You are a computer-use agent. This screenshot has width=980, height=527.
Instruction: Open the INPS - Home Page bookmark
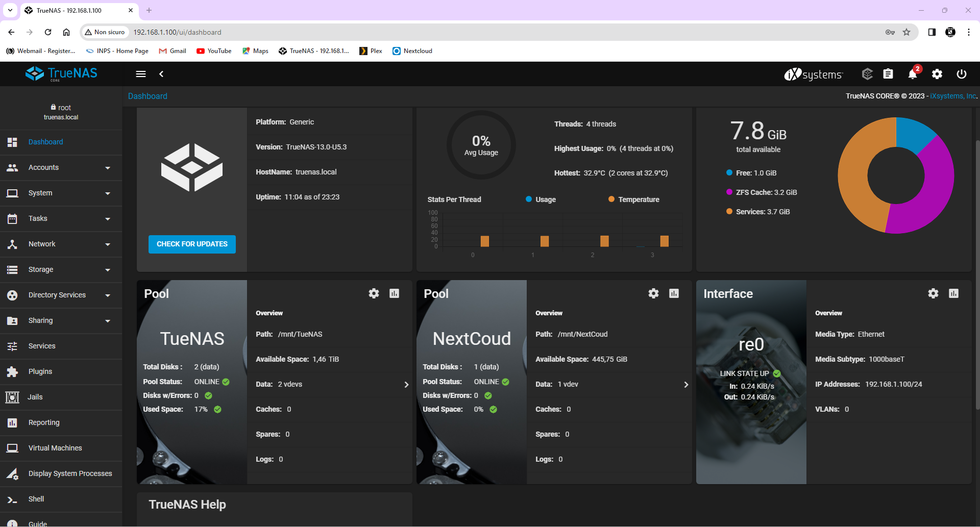point(117,51)
